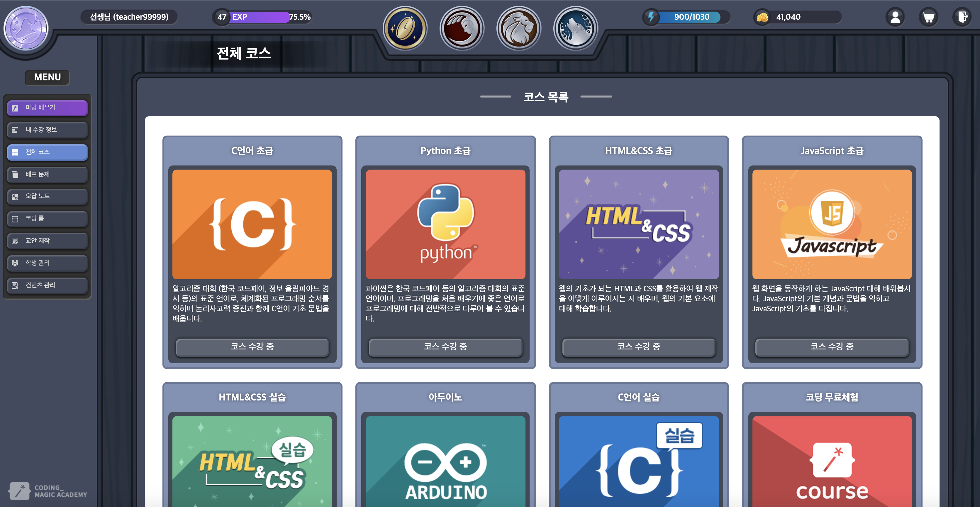Open the 오답 노트 menu item
The width and height of the screenshot is (980, 507).
point(47,196)
